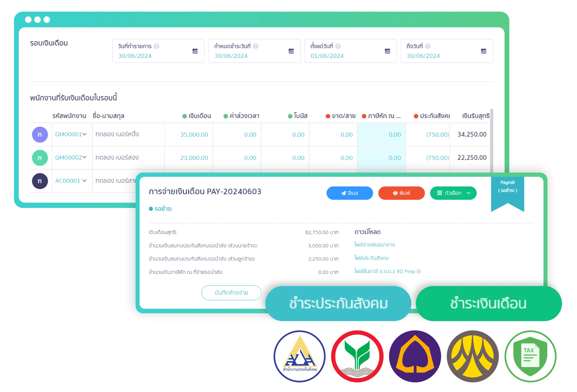The height and width of the screenshot is (392, 577).
Task: Click the ตั้งแต่วันที่ date field 01/06/2024
Action: (x=350, y=51)
